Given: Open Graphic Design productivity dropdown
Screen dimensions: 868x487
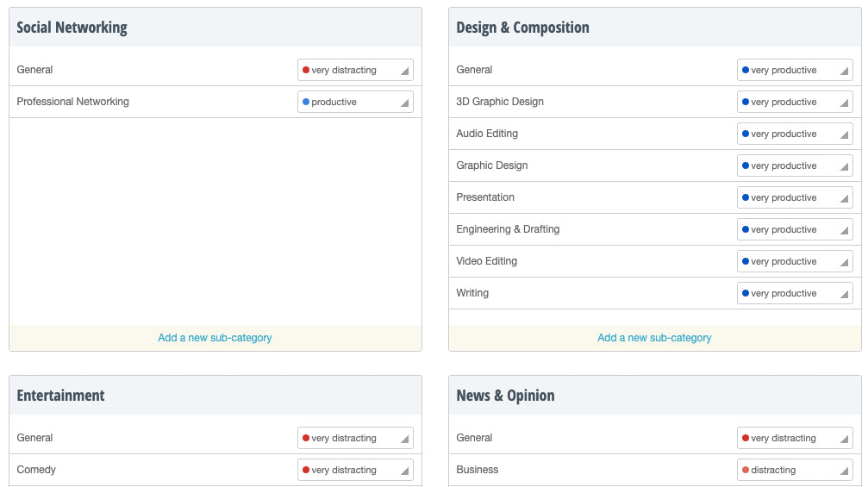Looking at the screenshot, I should tap(795, 165).
